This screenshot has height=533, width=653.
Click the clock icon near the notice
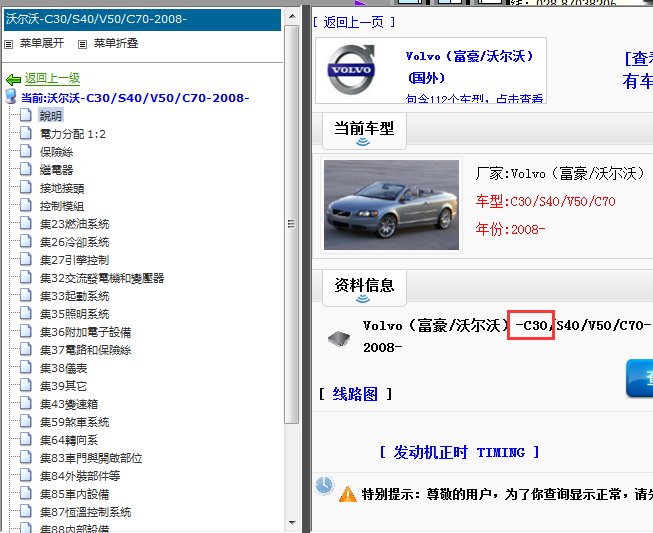[x=324, y=485]
